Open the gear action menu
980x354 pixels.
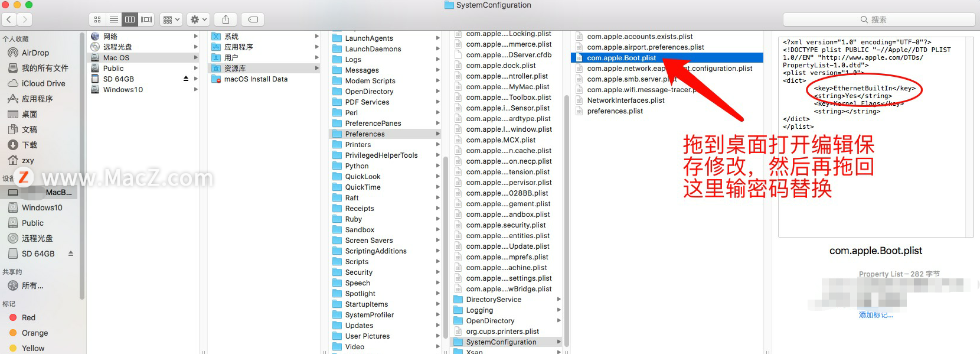click(198, 20)
